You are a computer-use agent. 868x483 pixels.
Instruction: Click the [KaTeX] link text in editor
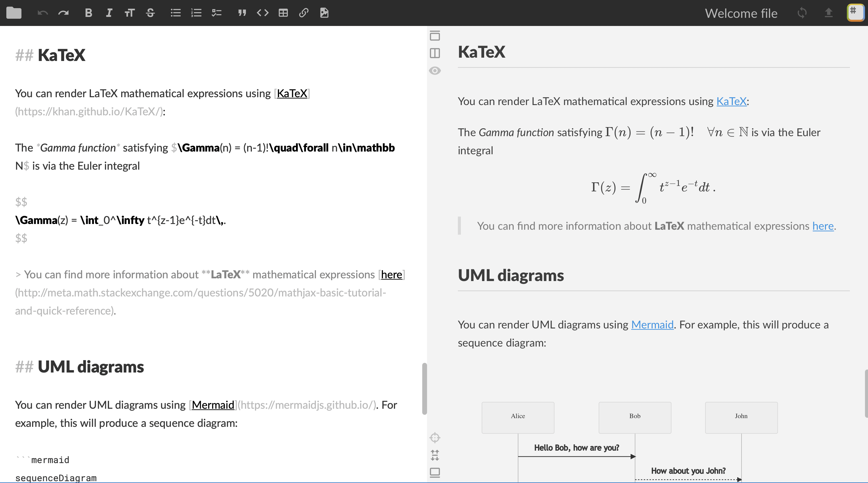pyautogui.click(x=292, y=93)
